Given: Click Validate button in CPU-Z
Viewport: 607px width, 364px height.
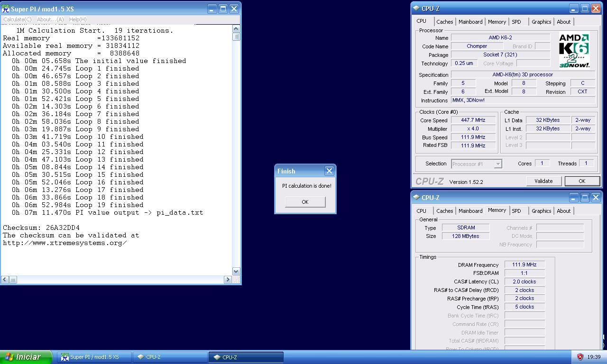Looking at the screenshot, I should 543,181.
